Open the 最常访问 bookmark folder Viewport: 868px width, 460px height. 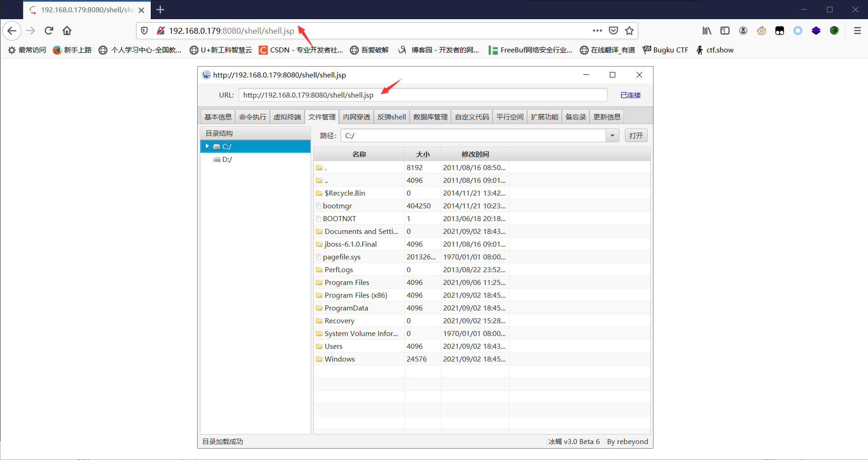27,50
